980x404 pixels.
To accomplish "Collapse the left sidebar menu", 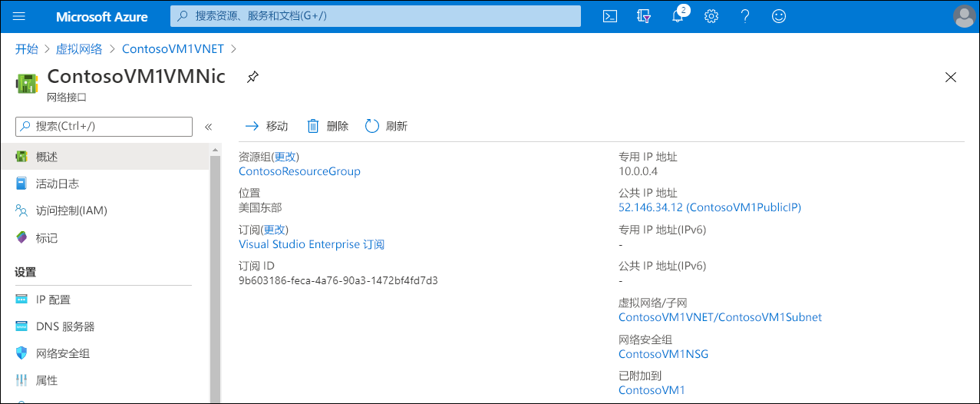I will pyautogui.click(x=208, y=127).
